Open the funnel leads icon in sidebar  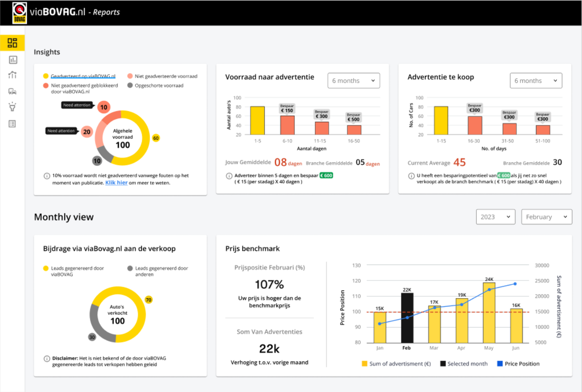(13, 107)
